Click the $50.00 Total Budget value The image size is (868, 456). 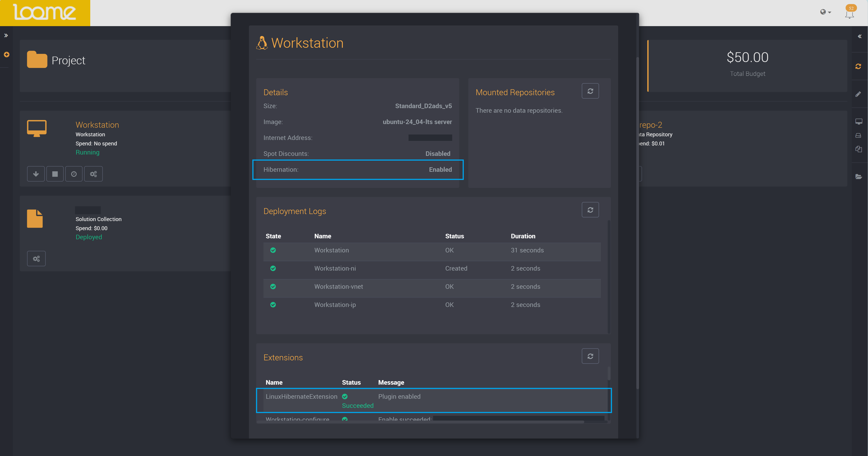pyautogui.click(x=747, y=57)
